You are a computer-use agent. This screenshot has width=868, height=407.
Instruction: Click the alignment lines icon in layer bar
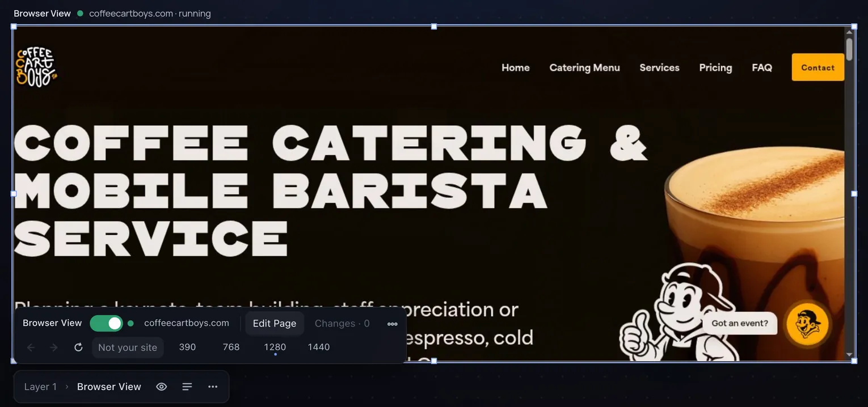point(187,387)
